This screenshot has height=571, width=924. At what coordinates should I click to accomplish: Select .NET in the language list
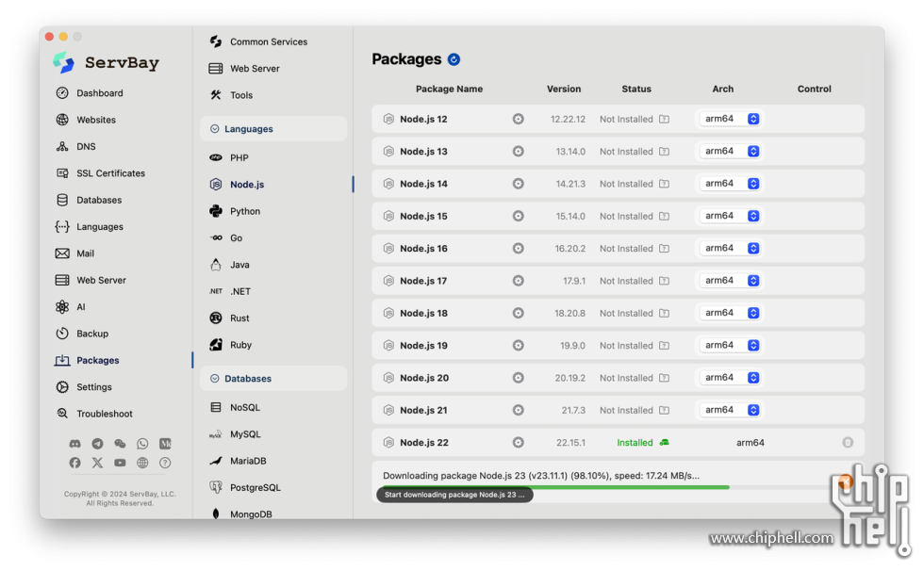pyautogui.click(x=230, y=291)
